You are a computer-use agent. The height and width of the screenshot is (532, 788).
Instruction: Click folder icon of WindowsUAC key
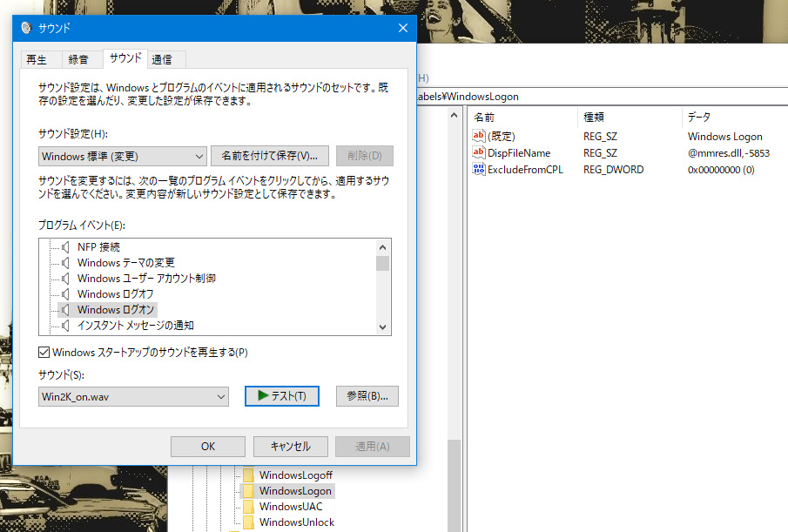point(248,507)
